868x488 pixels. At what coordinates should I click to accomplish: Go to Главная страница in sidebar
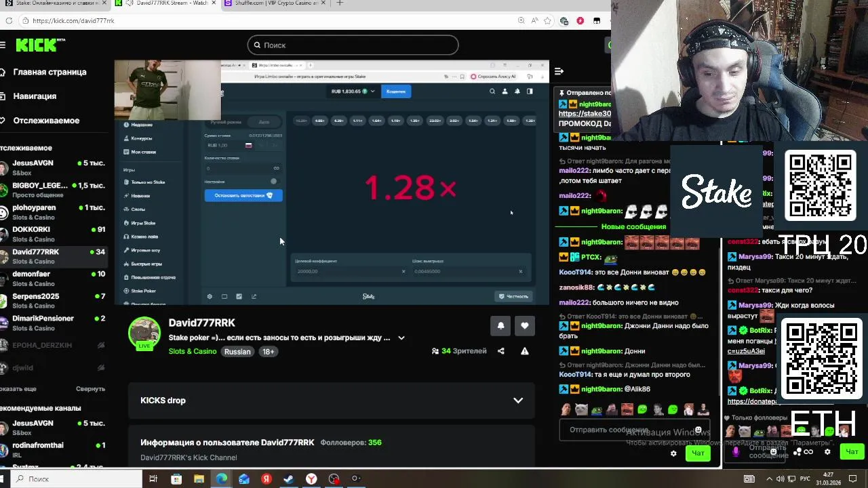tap(43, 72)
